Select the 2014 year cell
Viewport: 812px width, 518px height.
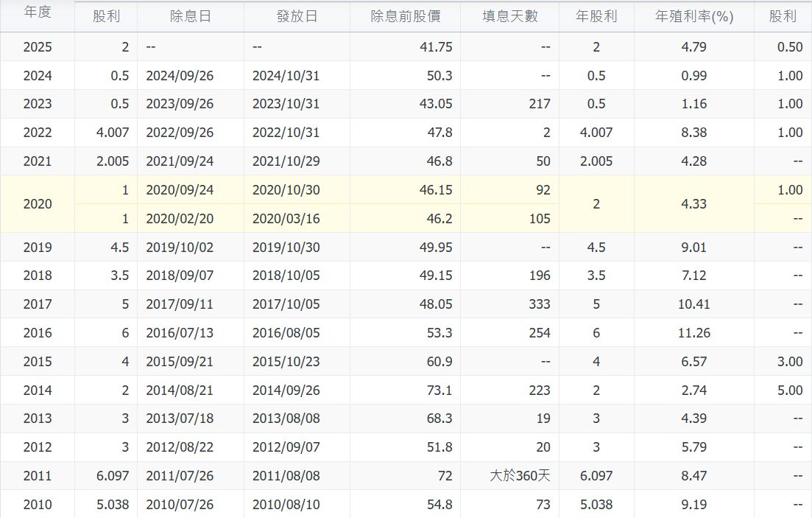click(38, 391)
